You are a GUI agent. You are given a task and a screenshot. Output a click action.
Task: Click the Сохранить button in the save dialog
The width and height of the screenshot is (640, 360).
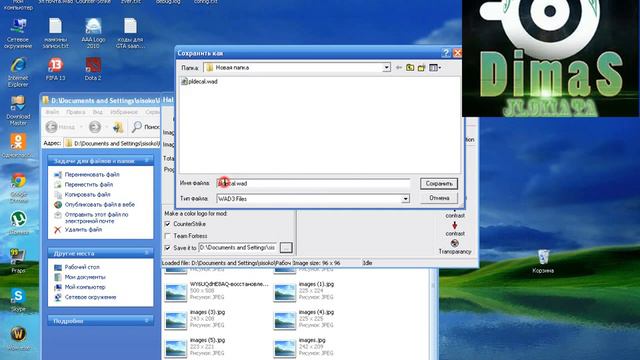(439, 184)
